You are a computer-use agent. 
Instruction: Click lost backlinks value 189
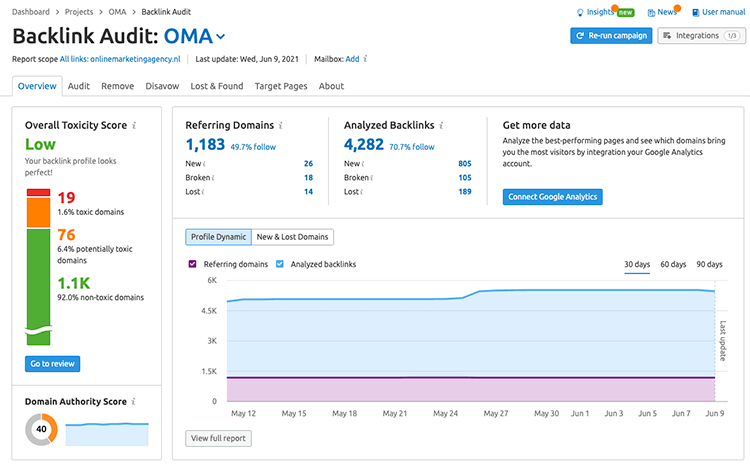tap(465, 192)
